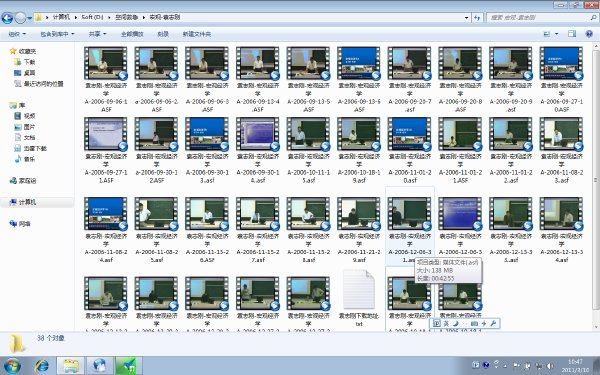Select 计算机 in the address breadcrumb
The image size is (600, 375).
pyautogui.click(x=61, y=17)
